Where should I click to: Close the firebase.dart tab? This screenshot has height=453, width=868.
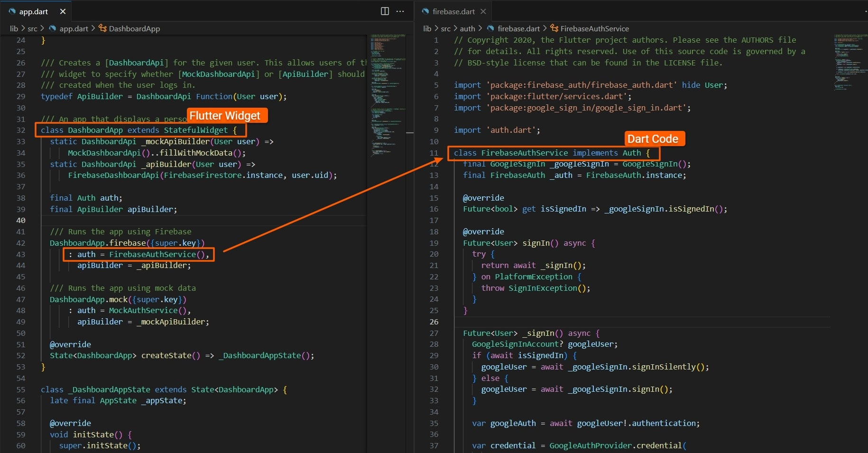(x=483, y=11)
